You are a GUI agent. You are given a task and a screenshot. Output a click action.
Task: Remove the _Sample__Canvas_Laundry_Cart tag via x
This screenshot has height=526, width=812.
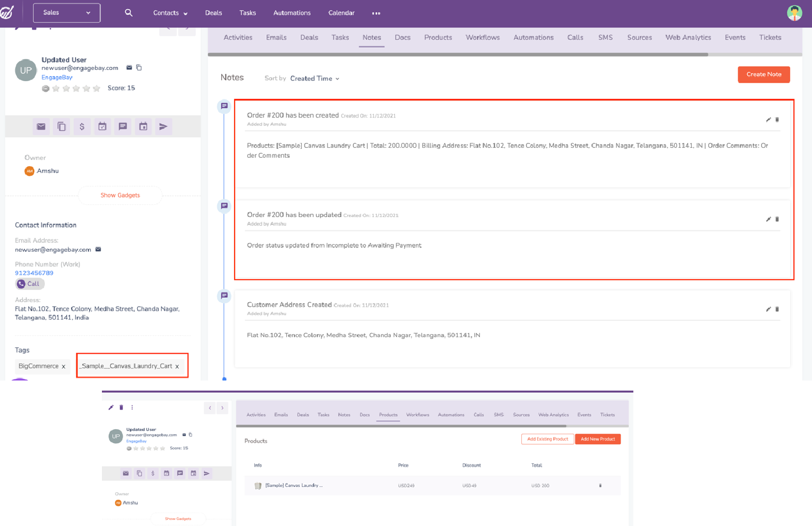click(x=177, y=367)
